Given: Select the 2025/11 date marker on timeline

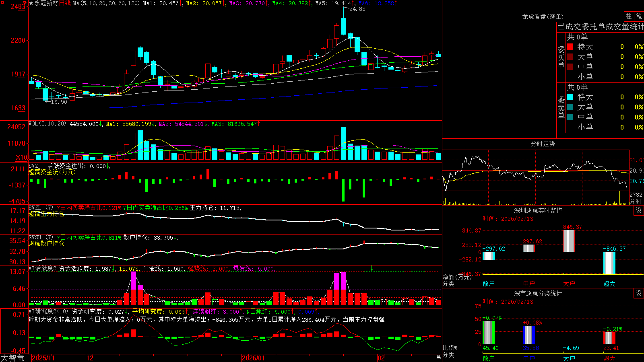Looking at the screenshot, I should (43, 358).
